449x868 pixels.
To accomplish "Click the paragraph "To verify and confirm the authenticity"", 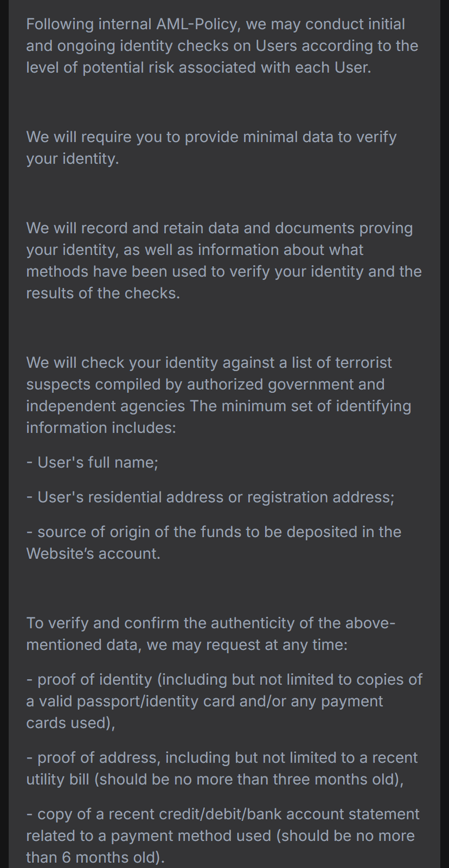I will [x=211, y=634].
